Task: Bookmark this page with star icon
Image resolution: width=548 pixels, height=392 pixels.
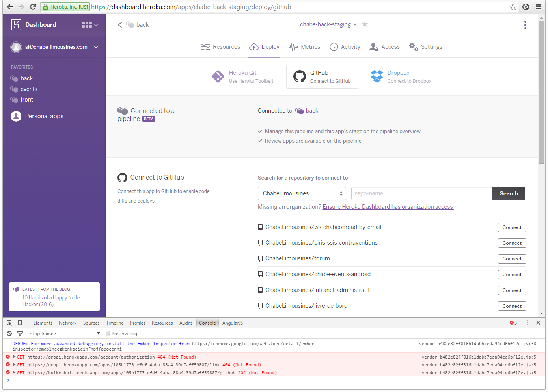Action: [x=513, y=7]
